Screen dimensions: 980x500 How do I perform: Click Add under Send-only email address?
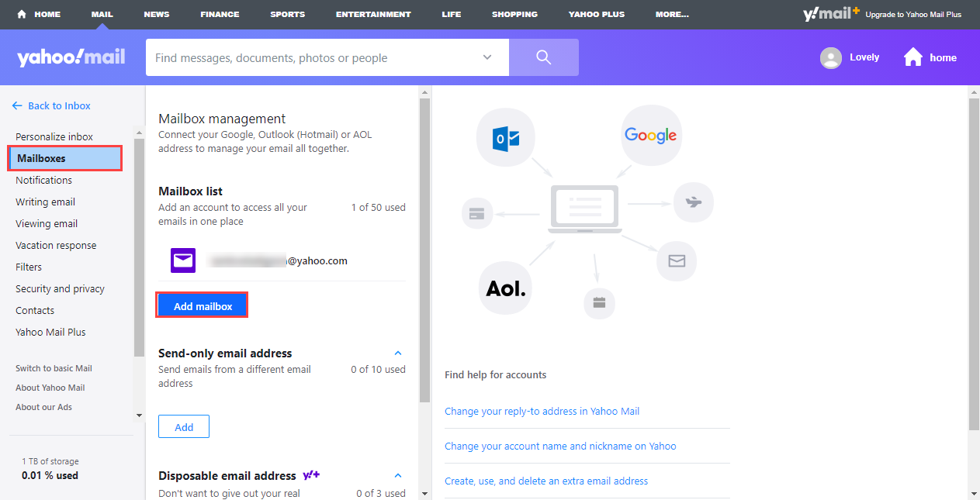(x=184, y=427)
